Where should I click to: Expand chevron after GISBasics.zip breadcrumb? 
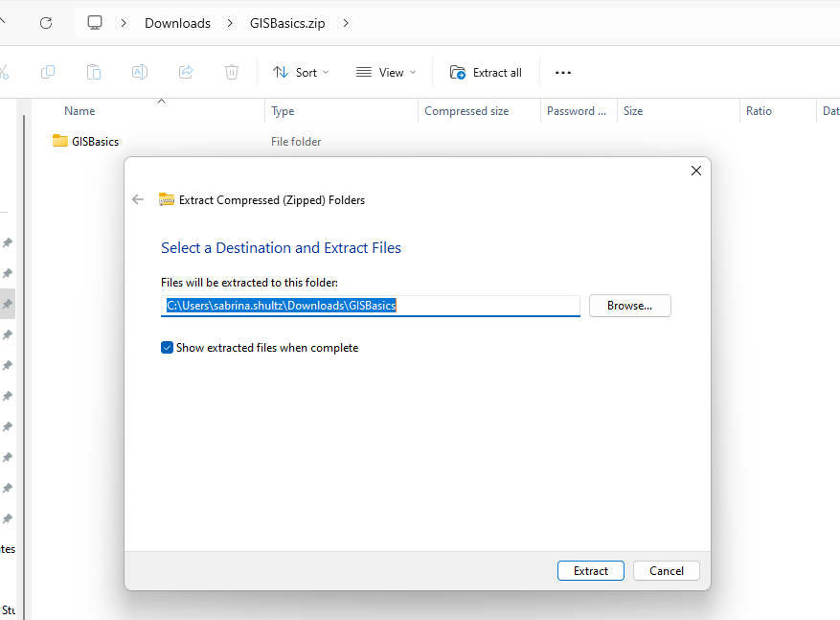346,23
